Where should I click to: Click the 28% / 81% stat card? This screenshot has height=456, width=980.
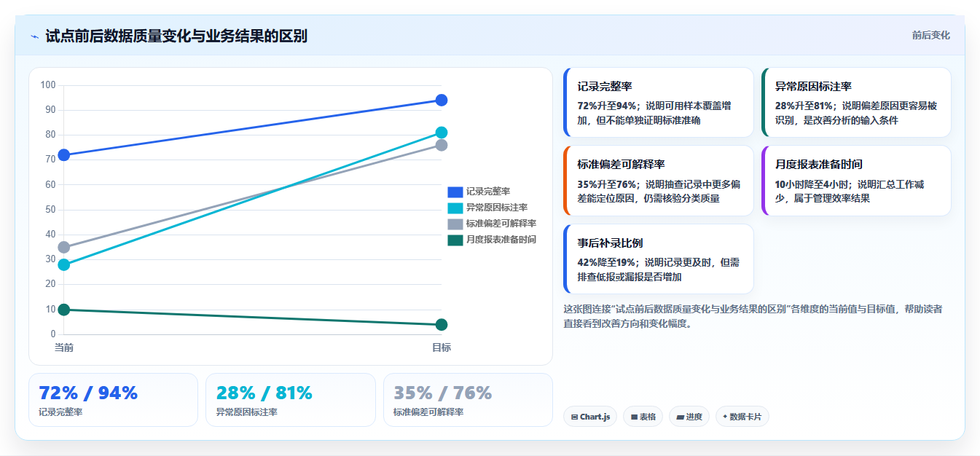[x=291, y=400]
